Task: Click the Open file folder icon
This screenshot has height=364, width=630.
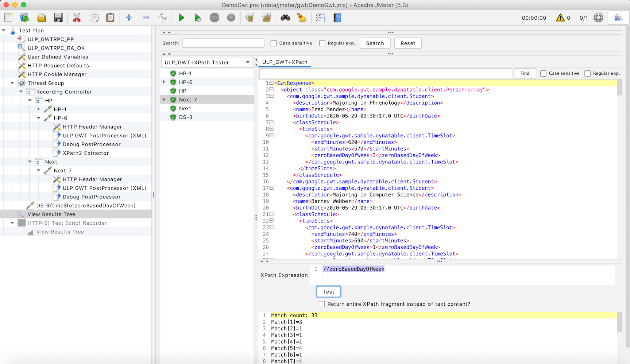Action: click(42, 18)
